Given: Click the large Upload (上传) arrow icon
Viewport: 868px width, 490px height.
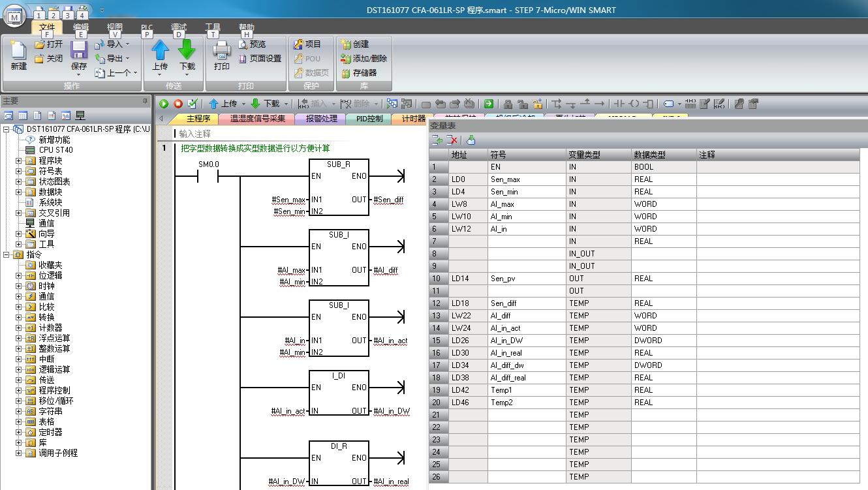Looking at the screenshot, I should click(160, 51).
